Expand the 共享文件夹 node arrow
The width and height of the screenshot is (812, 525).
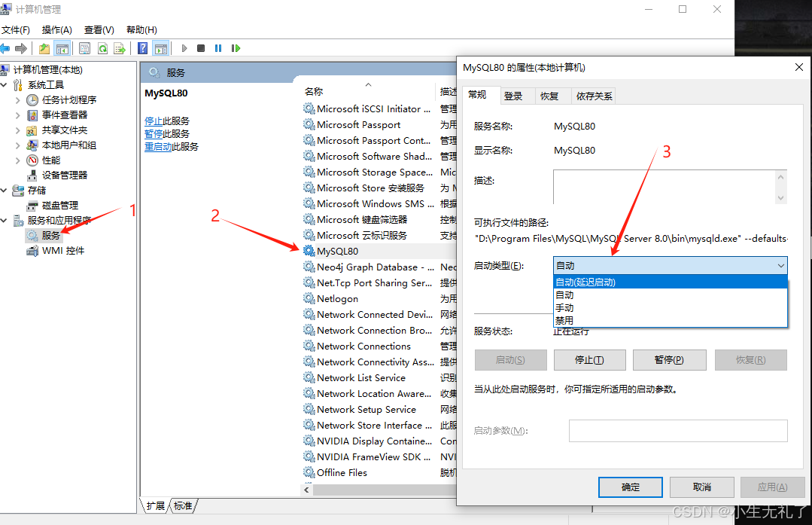point(17,130)
